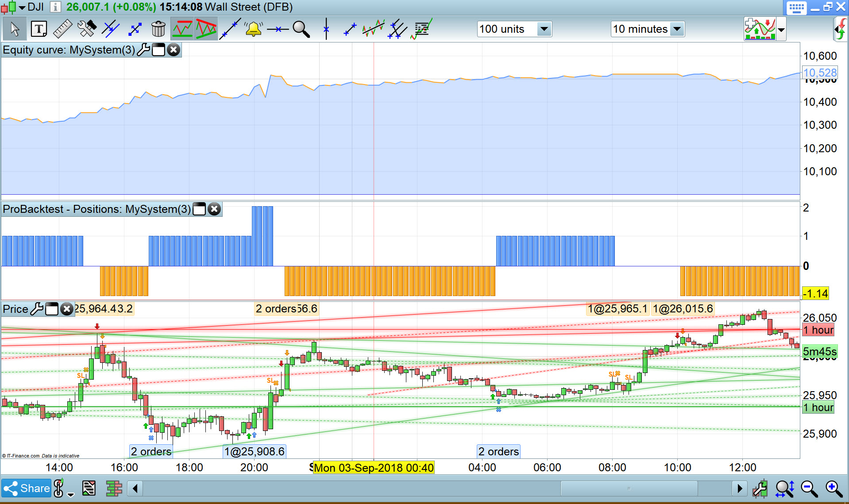Click the chart list text icon

point(421,29)
